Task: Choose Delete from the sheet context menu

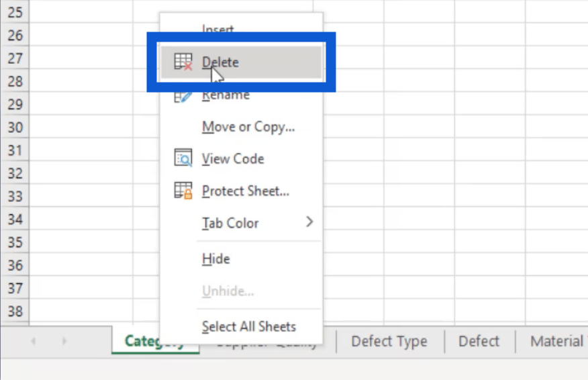Action: coord(241,62)
